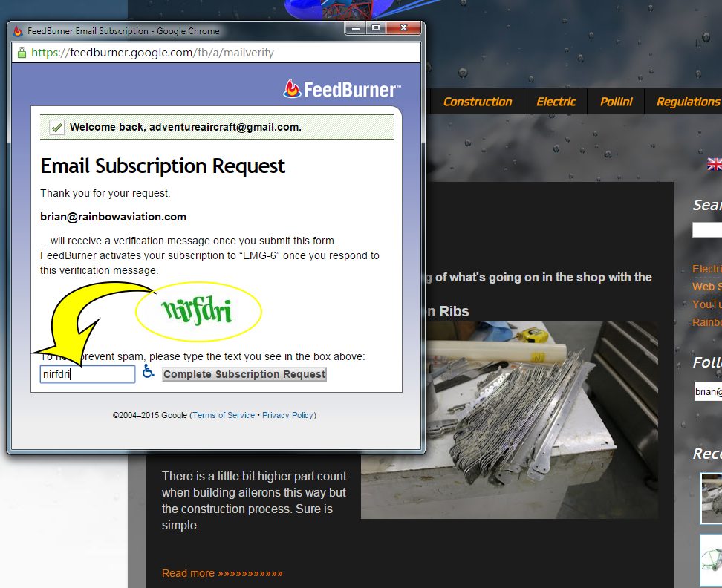Click the feedburner URL address bar
Image resolution: width=722 pixels, height=588 pixels.
click(x=216, y=53)
